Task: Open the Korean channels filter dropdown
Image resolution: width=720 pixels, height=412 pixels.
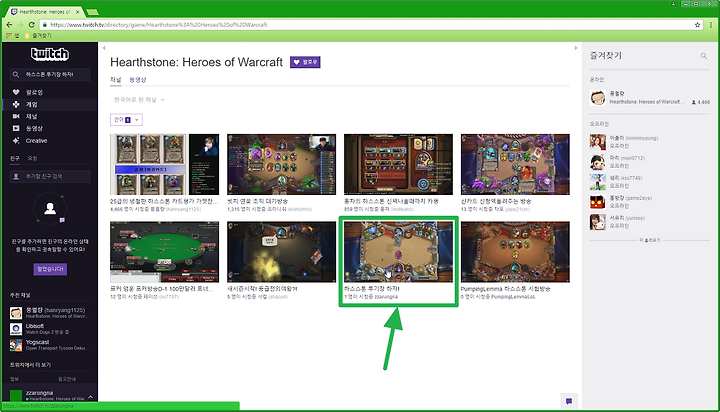Action: pyautogui.click(x=139, y=100)
